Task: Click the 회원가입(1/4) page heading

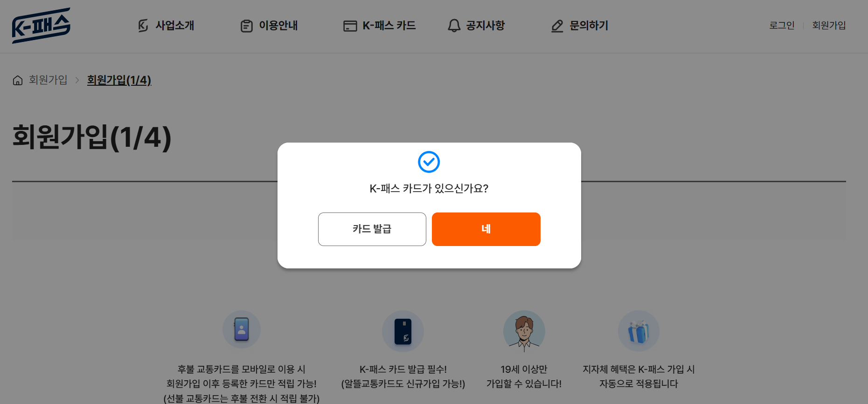Action: tap(92, 137)
